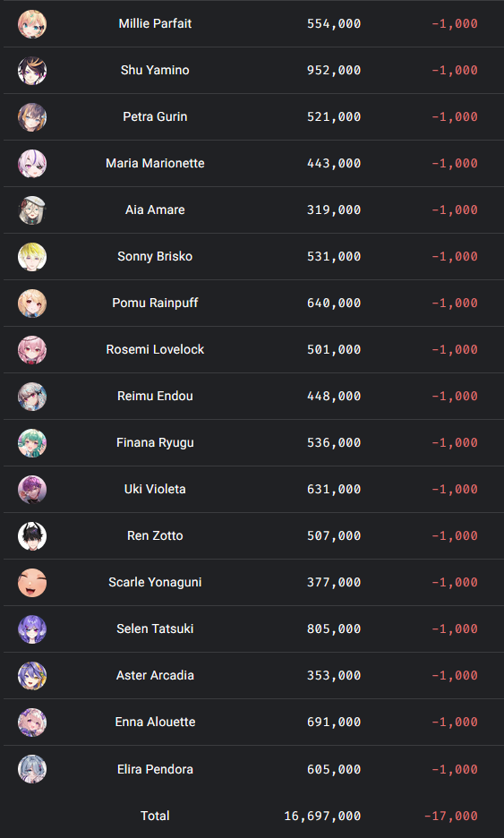Click Scarle Yonaguni's avatar icon

point(32,583)
